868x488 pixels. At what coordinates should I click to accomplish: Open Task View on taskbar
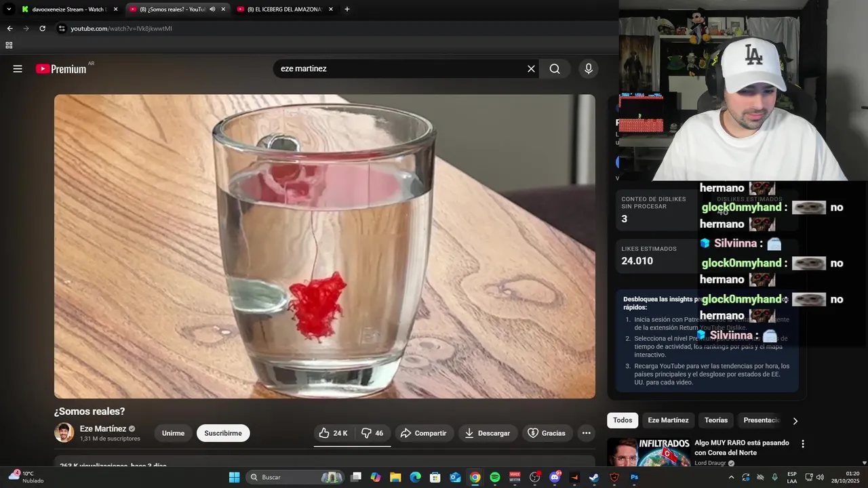click(x=356, y=477)
